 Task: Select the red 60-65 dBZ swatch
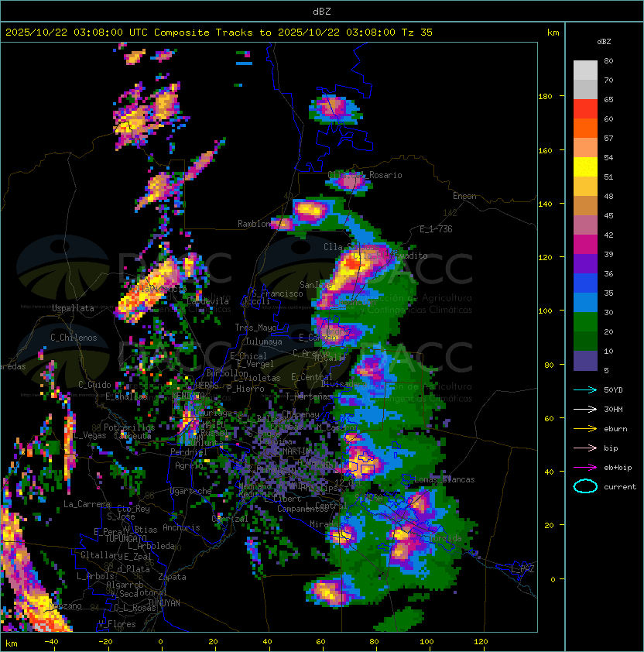(x=585, y=108)
